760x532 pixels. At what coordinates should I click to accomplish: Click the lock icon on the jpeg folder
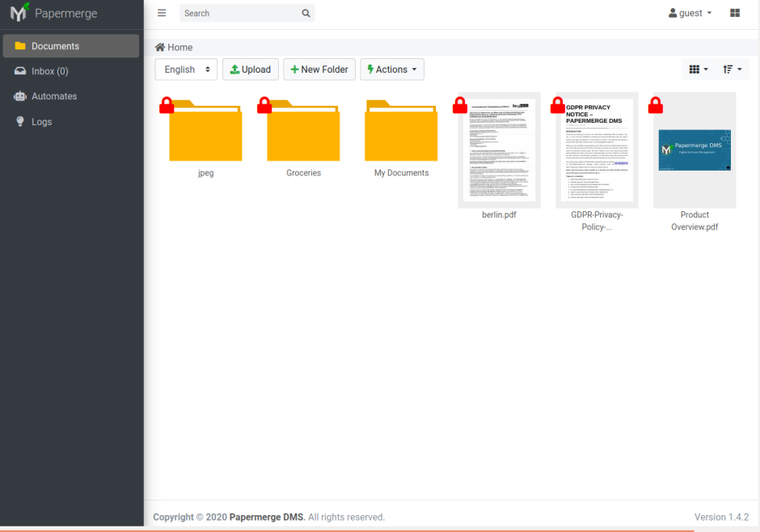(168, 104)
